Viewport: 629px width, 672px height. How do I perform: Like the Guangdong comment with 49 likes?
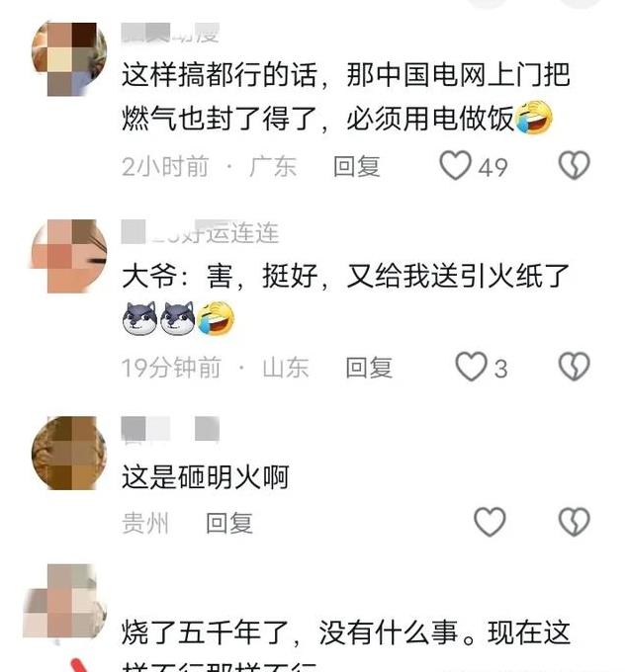pos(455,165)
